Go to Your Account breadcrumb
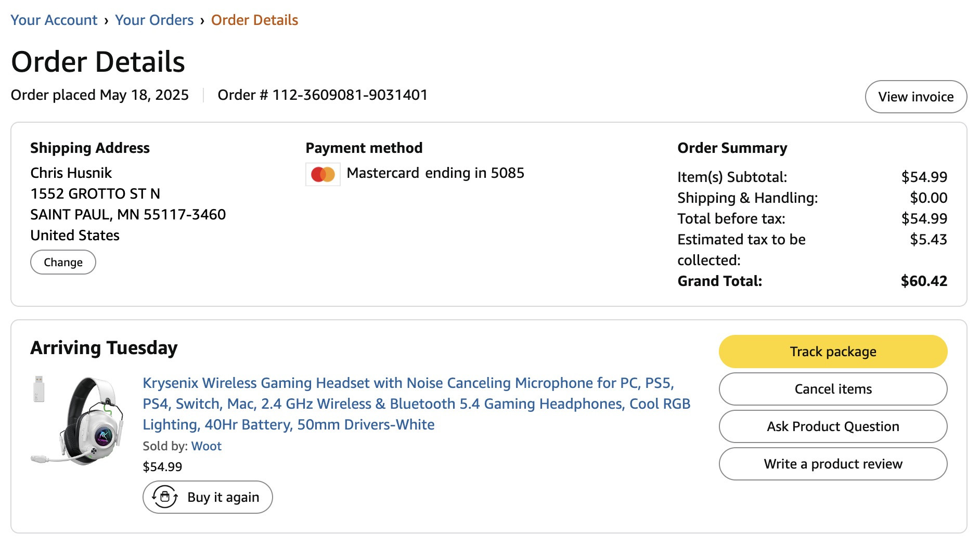This screenshot has height=546, width=980. tap(54, 20)
